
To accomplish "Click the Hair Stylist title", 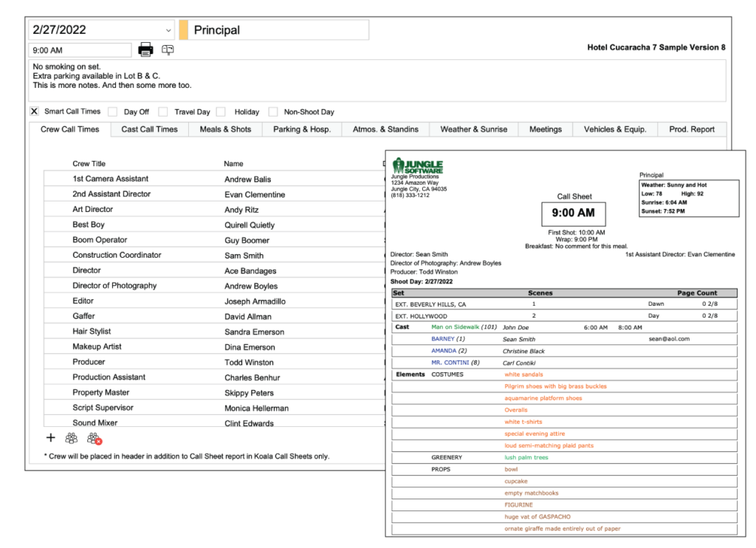I will [92, 332].
